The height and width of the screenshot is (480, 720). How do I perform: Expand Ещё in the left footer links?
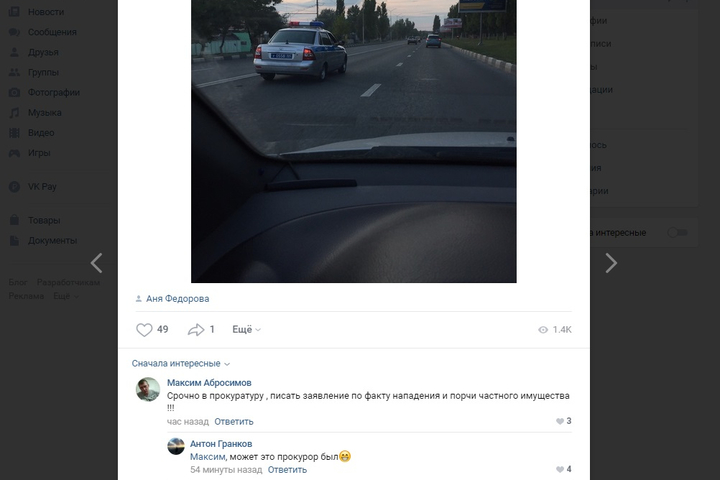(66, 296)
